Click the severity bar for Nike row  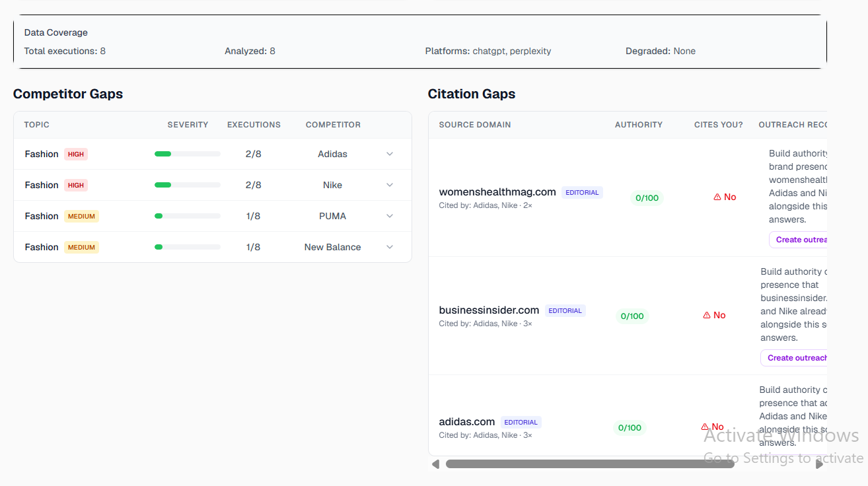[188, 185]
